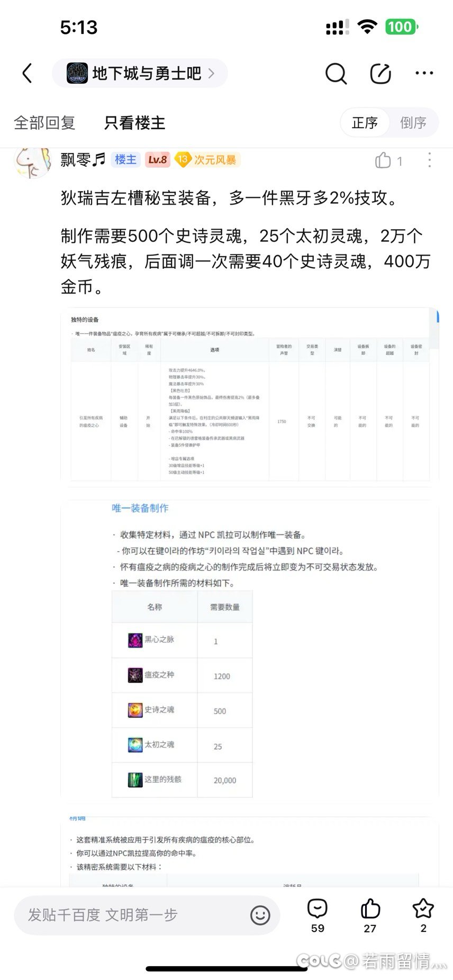Open the emoji smiley picker
The image size is (453, 980).
(x=260, y=915)
